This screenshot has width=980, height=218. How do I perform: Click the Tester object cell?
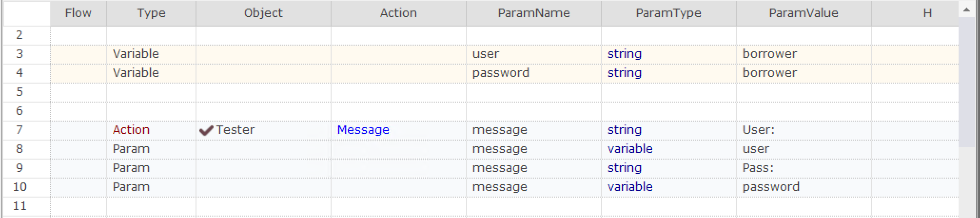235,130
